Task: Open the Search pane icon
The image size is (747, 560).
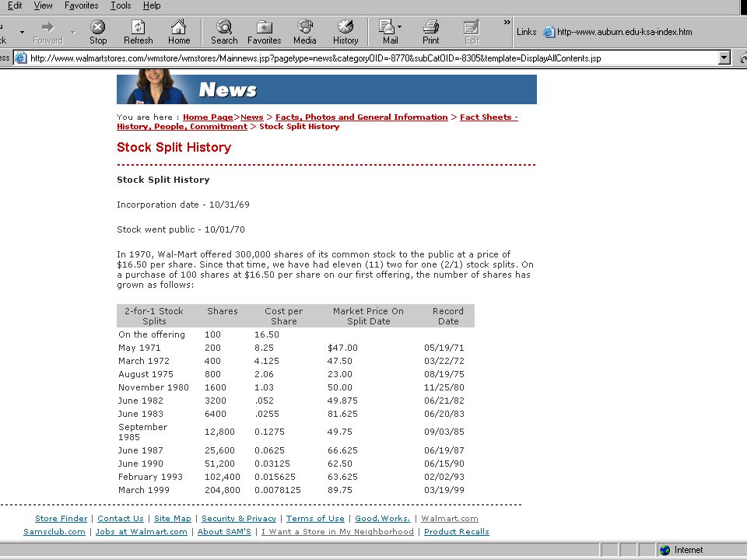Action: pyautogui.click(x=224, y=26)
